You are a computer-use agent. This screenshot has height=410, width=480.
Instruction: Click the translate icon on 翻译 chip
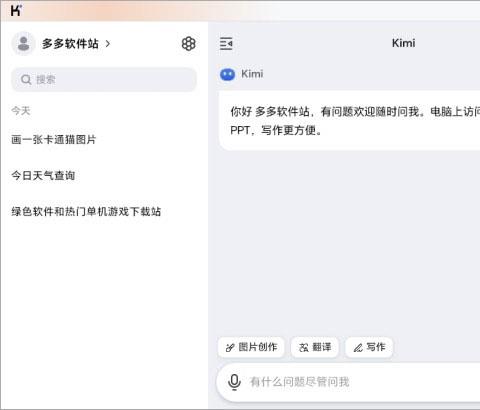pos(304,348)
